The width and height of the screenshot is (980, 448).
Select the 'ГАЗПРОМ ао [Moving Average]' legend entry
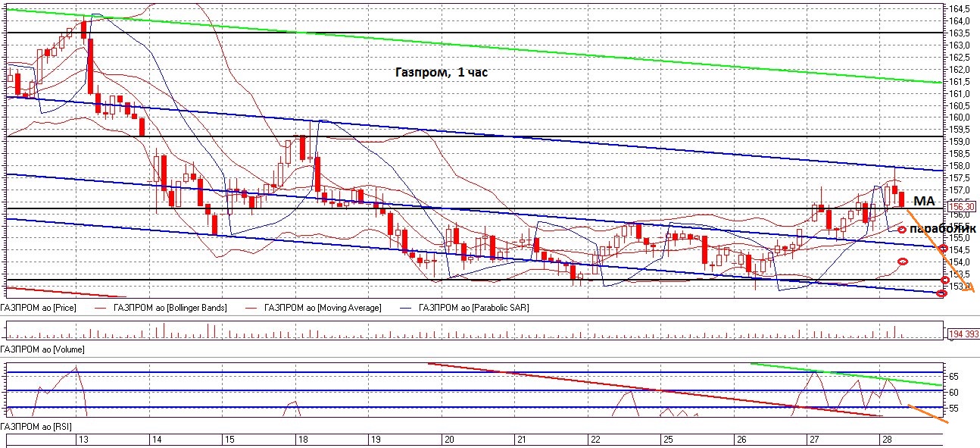pos(323,308)
